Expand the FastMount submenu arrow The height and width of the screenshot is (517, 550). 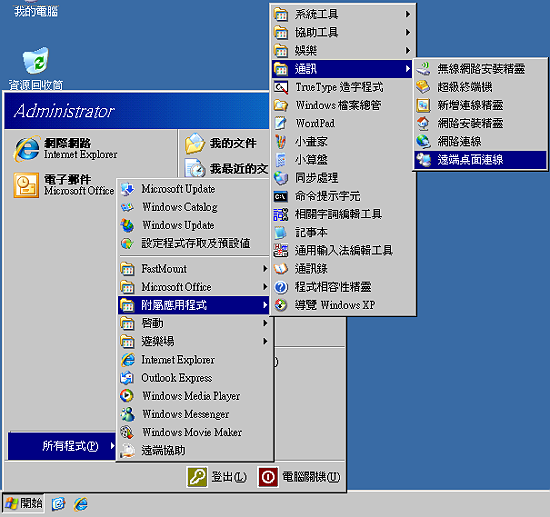pyautogui.click(x=265, y=269)
